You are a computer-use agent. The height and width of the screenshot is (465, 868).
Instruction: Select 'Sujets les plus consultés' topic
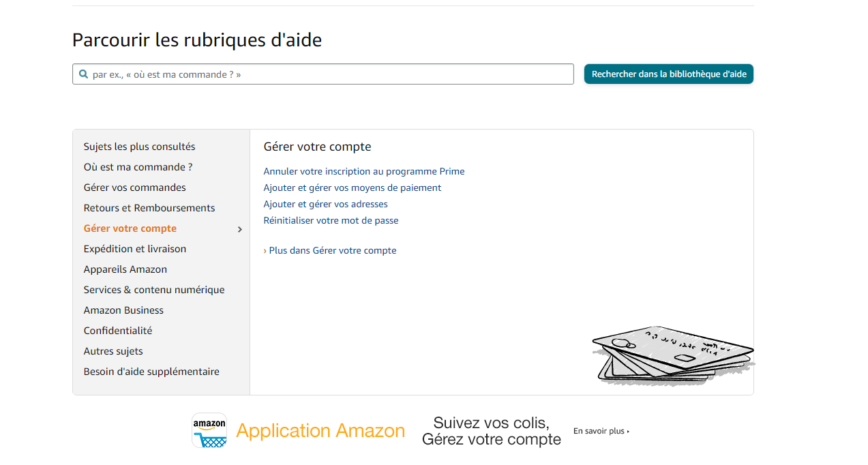[139, 147]
